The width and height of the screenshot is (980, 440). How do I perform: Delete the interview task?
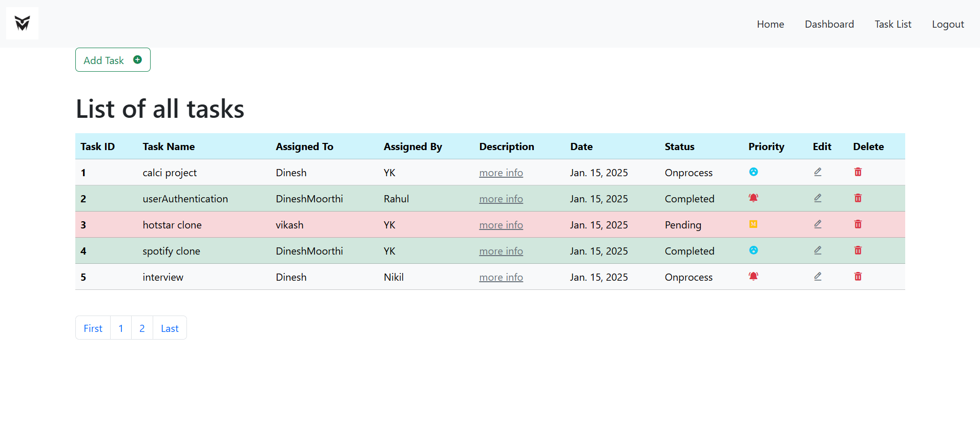point(858,277)
